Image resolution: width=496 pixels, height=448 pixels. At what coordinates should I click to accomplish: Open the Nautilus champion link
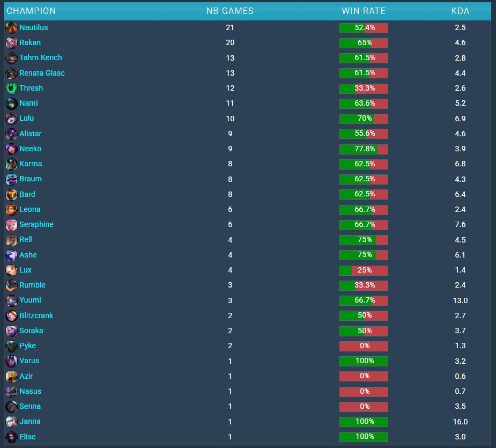(34, 27)
